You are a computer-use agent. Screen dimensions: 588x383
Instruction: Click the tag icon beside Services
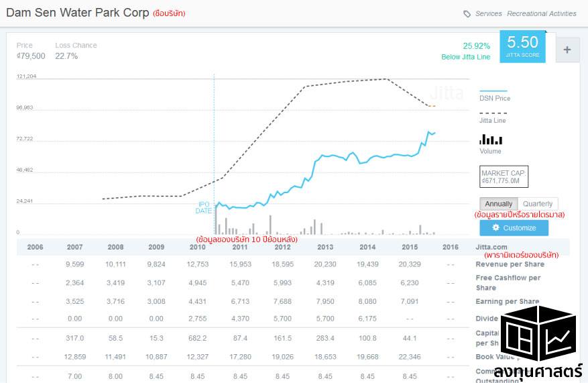pos(467,14)
